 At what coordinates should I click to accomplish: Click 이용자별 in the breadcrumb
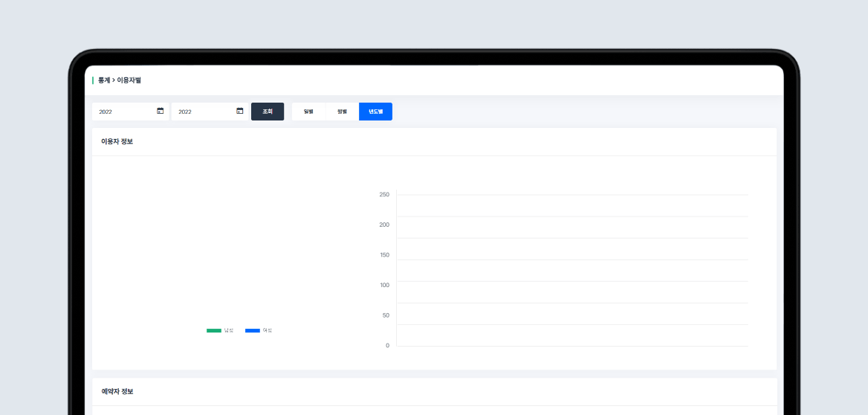[129, 80]
